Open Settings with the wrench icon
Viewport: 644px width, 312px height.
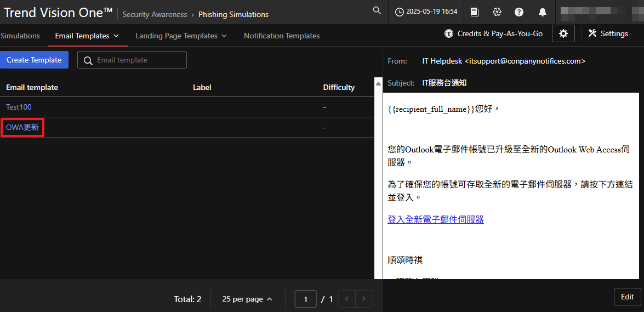[x=608, y=33]
